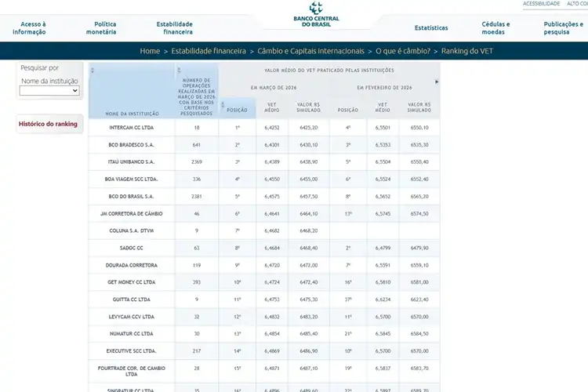Open Histórico do ranking link
588x392 pixels.
(48, 124)
